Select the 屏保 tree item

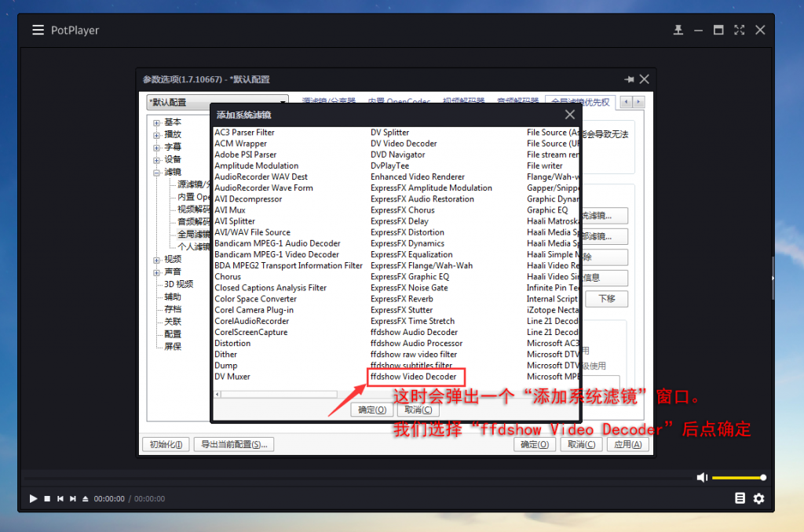[x=173, y=347]
